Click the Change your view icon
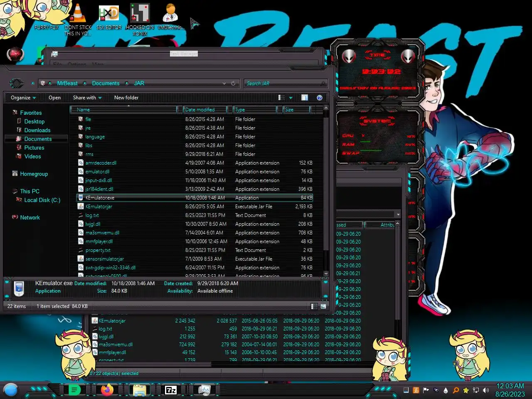Screen dimensions: 532x399 coord(281,98)
